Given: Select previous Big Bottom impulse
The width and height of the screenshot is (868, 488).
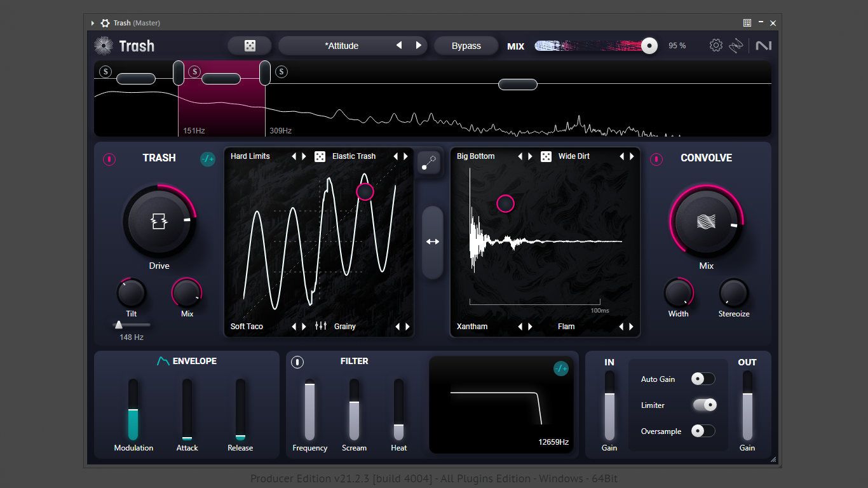Looking at the screenshot, I should pyautogui.click(x=520, y=156).
